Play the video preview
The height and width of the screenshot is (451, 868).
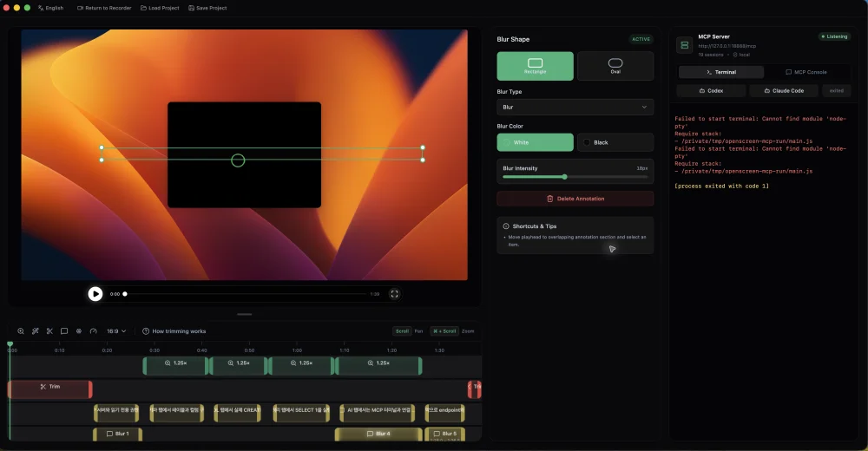95,294
